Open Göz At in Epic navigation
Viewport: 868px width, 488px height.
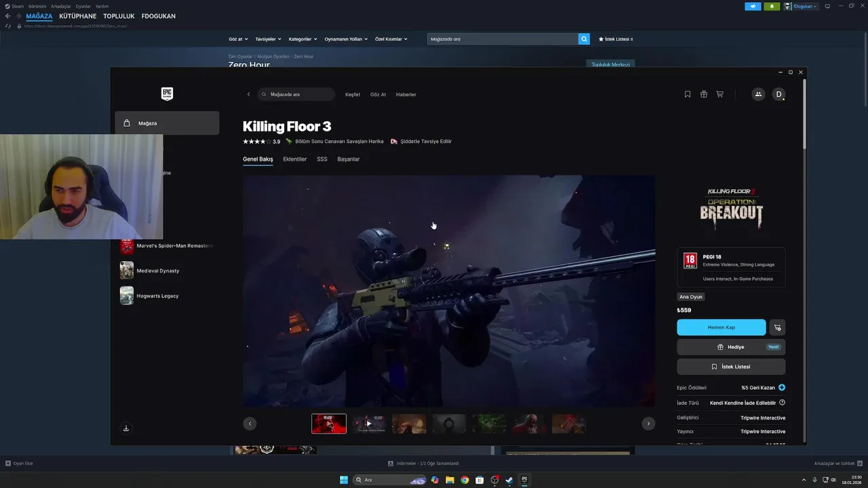click(x=378, y=94)
